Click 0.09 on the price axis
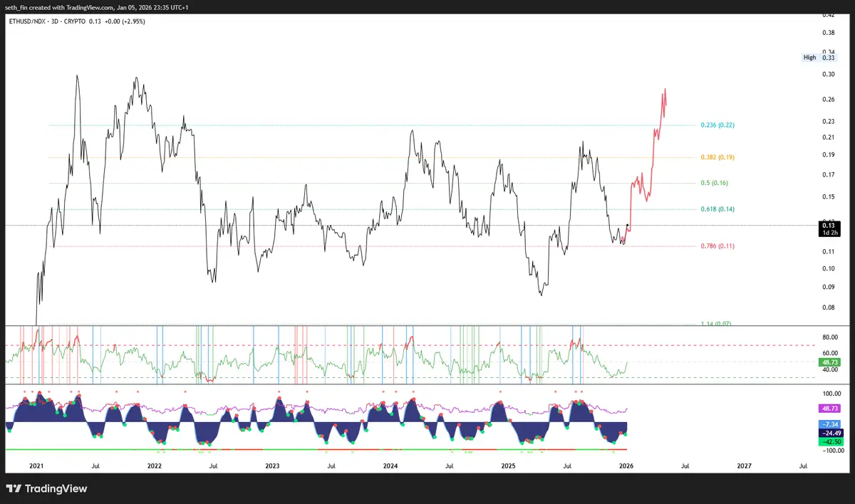This screenshot has height=504, width=855. (828, 287)
